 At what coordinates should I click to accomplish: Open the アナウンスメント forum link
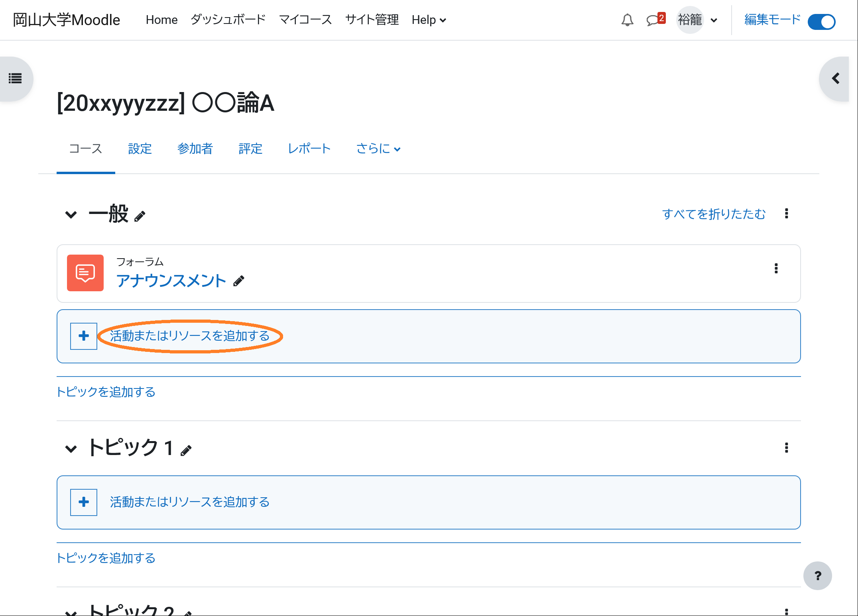(x=171, y=281)
